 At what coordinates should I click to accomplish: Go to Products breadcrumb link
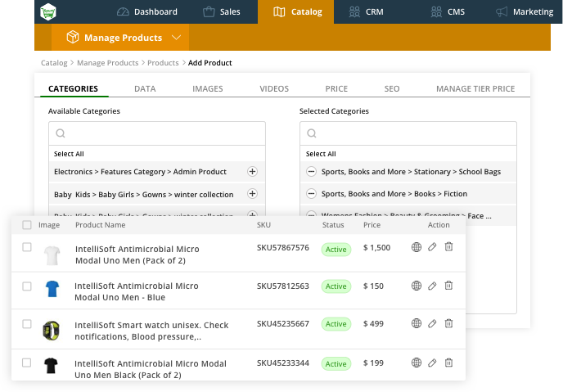[163, 63]
